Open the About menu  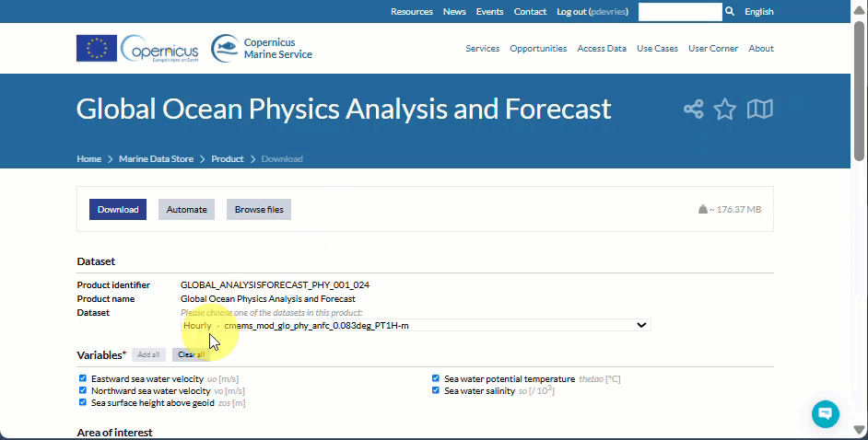(x=761, y=48)
